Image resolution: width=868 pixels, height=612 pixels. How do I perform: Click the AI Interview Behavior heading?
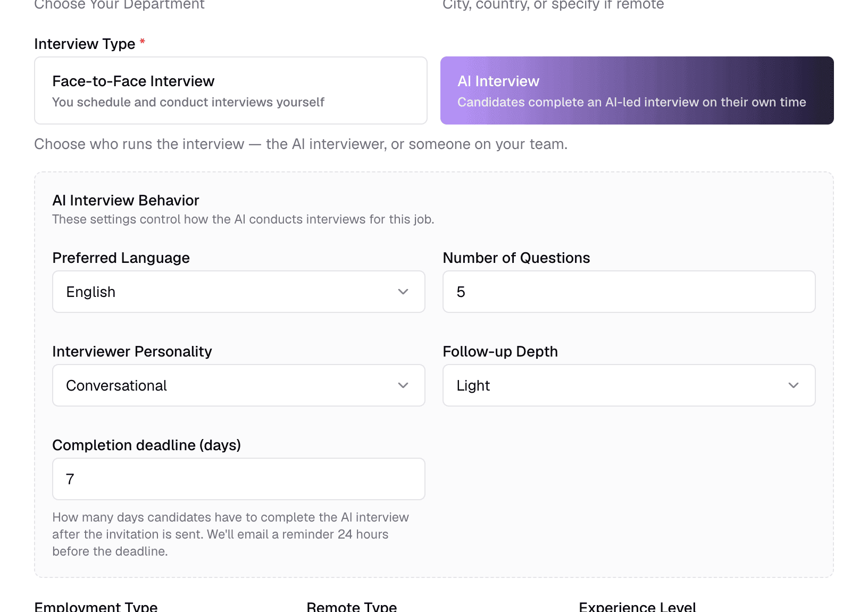point(126,200)
